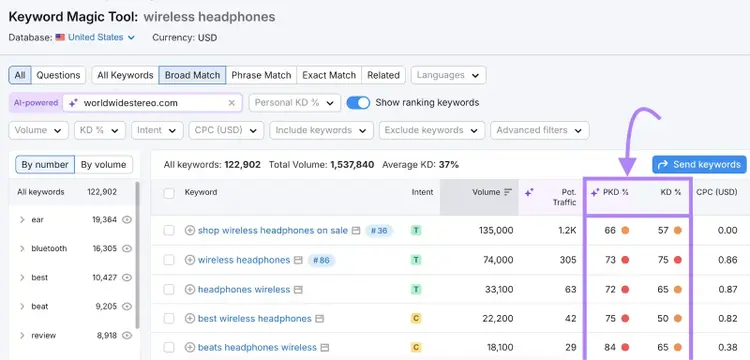Open the United States database dropdown

coord(101,37)
